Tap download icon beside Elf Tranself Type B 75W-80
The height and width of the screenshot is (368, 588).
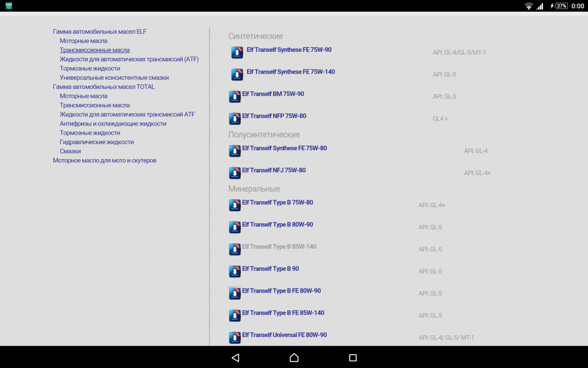point(235,205)
